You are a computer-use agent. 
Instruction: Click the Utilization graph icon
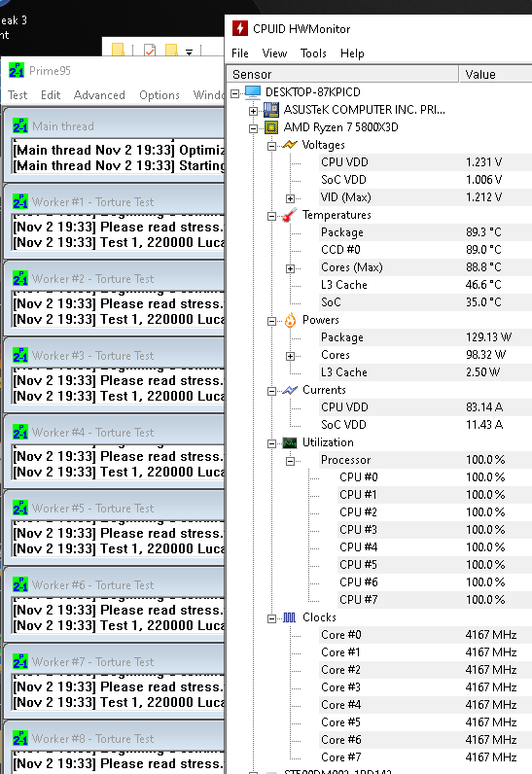pos(290,442)
